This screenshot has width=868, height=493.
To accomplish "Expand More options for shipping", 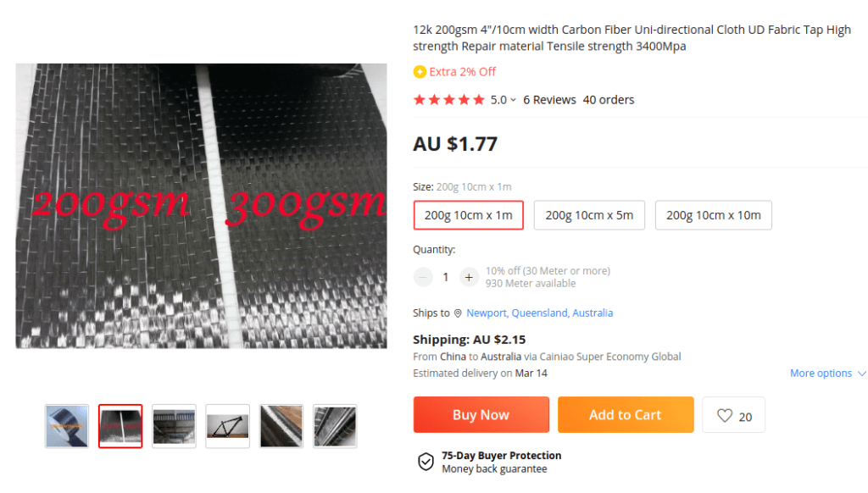I will click(x=828, y=374).
